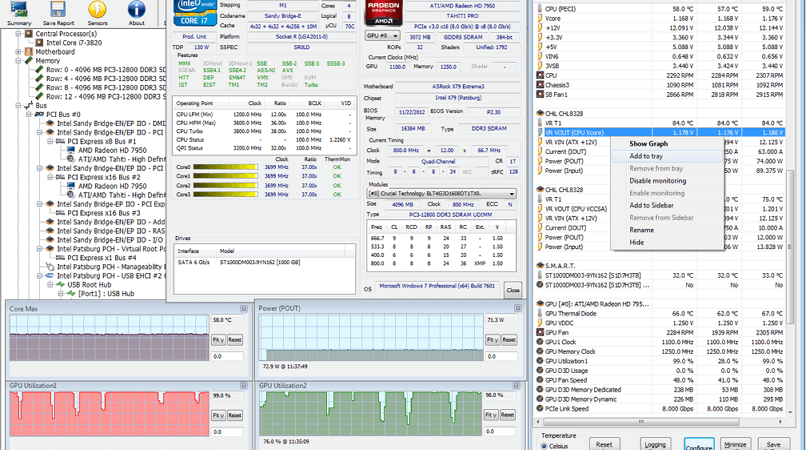Select the GPU Memory Clock sensor row

(x=660, y=351)
